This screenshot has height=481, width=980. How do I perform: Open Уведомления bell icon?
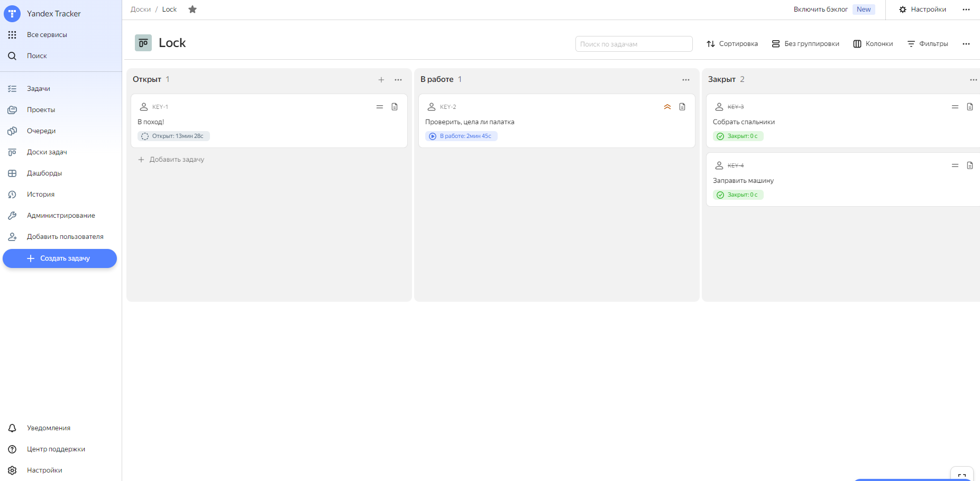(x=12, y=428)
